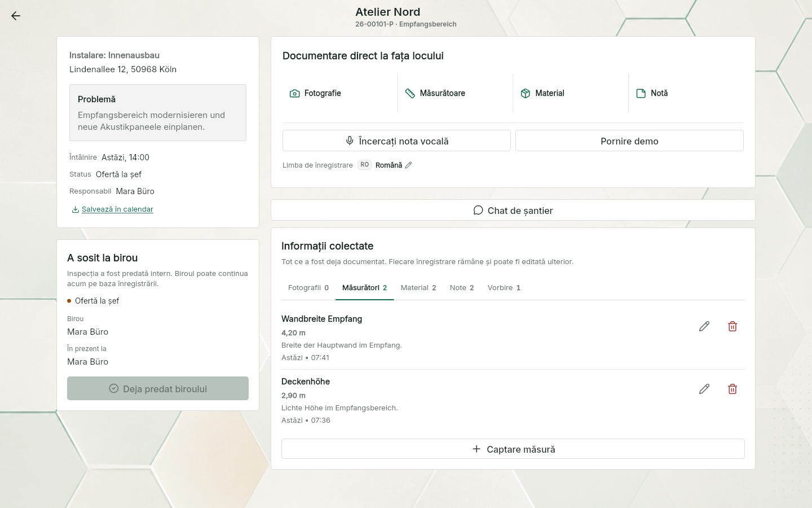Delete the Wandbreite Empfang measurement

(732, 326)
